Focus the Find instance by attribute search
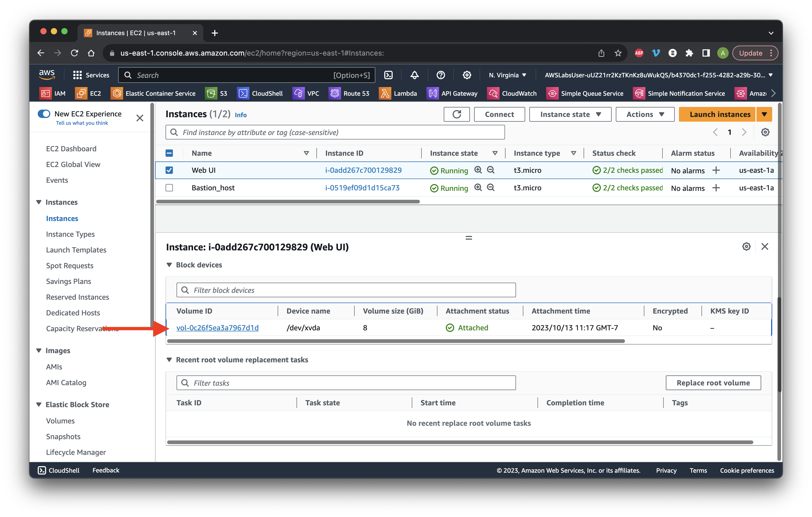This screenshot has height=517, width=812. point(335,132)
